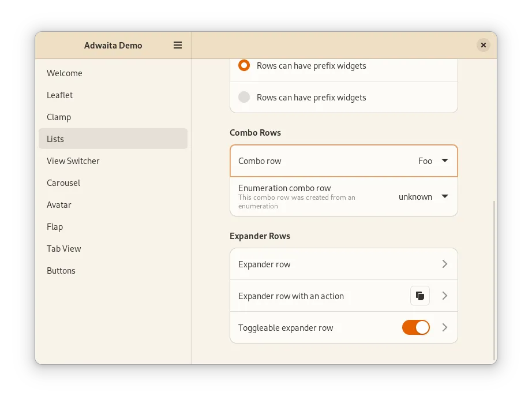Expand the Expander row with an action
The width and height of the screenshot is (532, 403).
[x=444, y=296]
